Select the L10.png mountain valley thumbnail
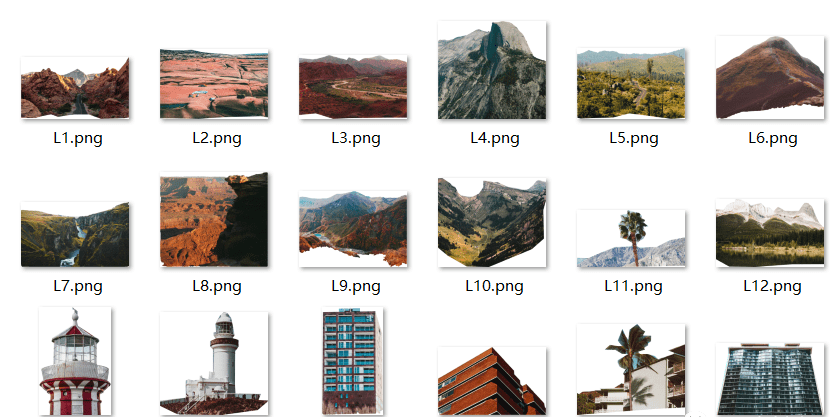Viewport: 840px width, 417px height. tap(492, 222)
